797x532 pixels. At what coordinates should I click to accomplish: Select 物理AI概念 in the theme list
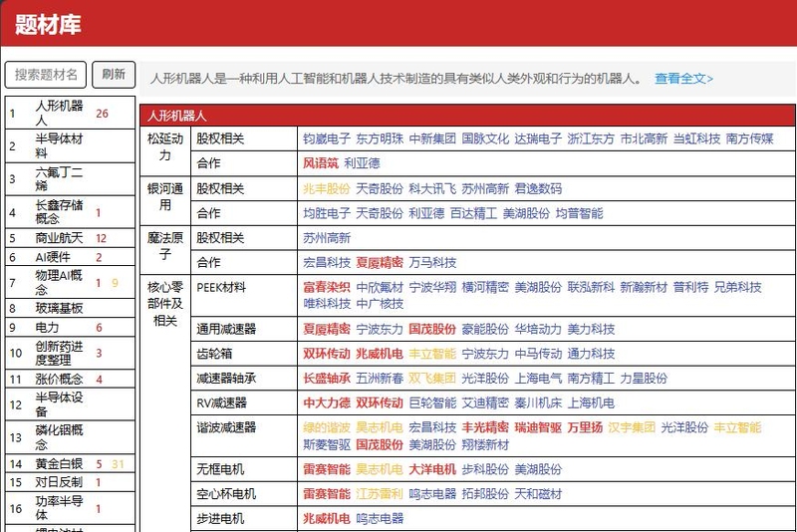(70, 283)
